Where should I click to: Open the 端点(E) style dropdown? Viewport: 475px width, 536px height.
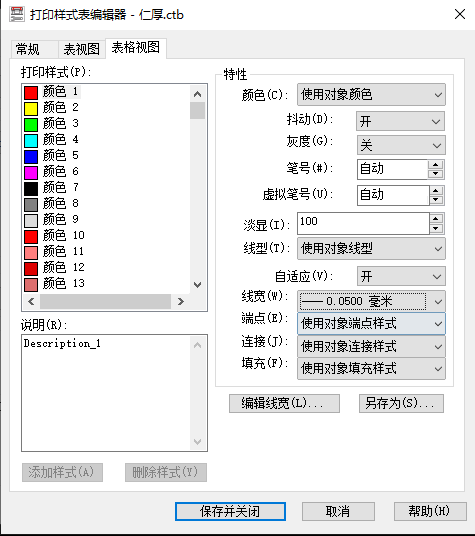pyautogui.click(x=371, y=323)
